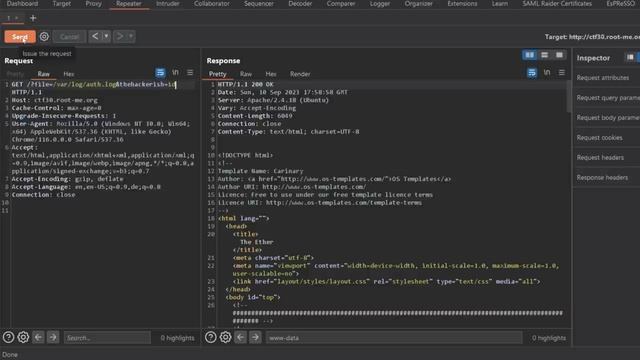The image size is (640, 360).
Task: Click the response pane vertical scrollbar
Action: pos(569,97)
